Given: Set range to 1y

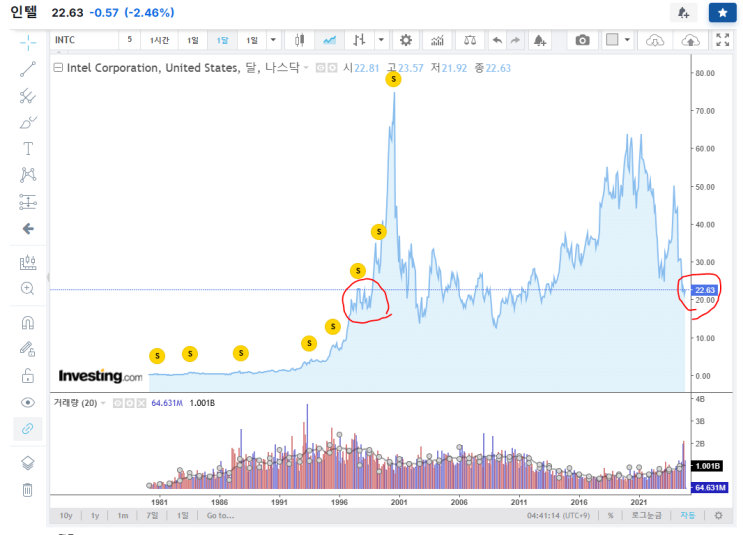Looking at the screenshot, I should (x=95, y=515).
